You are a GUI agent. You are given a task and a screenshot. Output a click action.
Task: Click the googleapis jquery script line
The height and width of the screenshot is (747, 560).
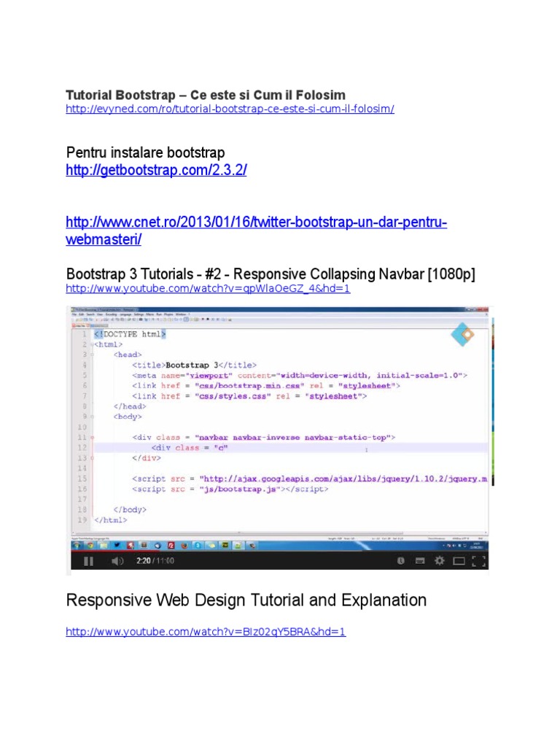309,479
